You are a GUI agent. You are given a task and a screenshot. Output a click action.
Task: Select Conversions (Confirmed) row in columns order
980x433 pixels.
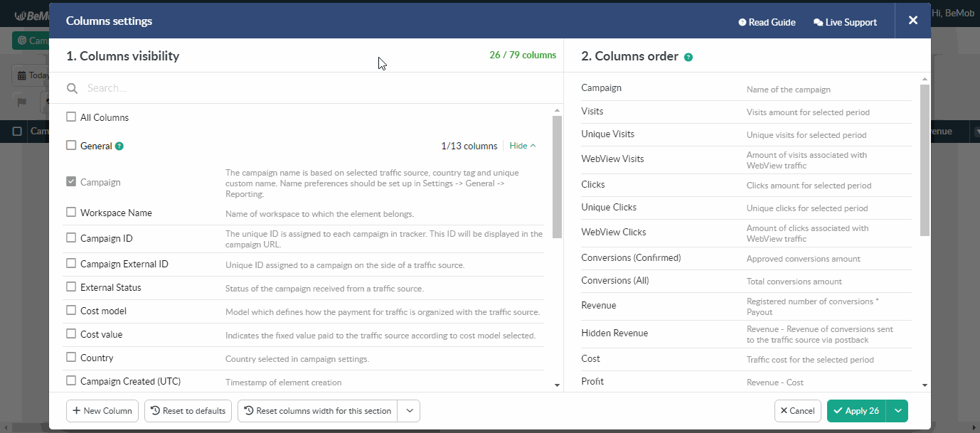[746, 258]
